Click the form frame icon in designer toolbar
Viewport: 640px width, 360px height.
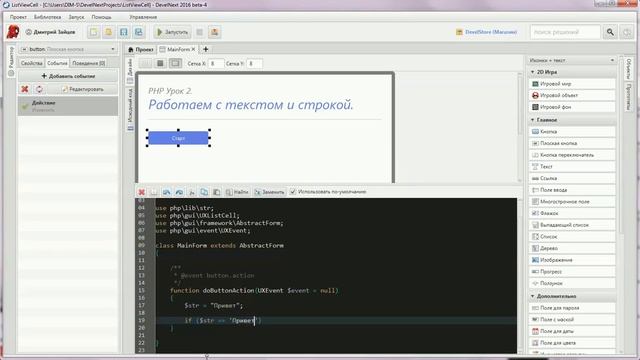coord(176,63)
